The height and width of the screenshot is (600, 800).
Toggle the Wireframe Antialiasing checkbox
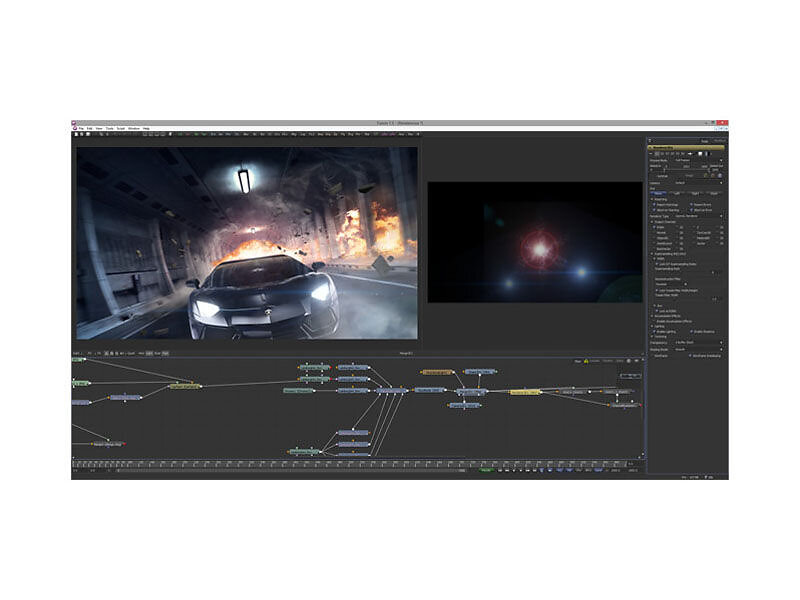690,356
